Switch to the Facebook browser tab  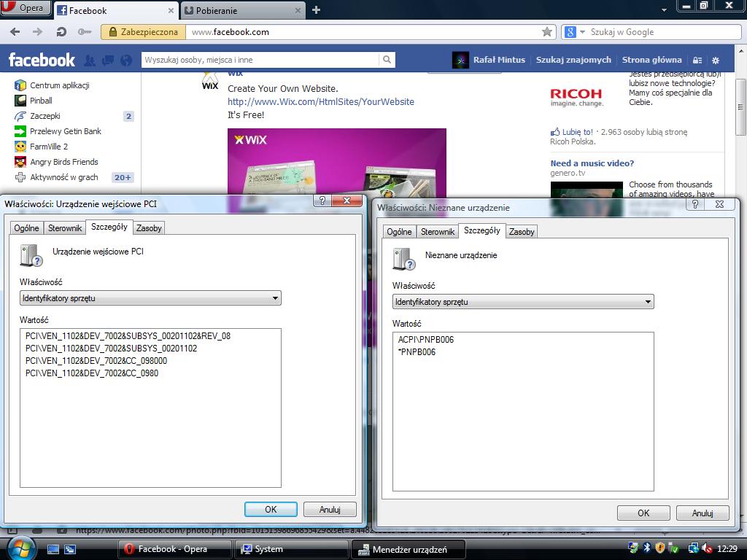pos(116,10)
